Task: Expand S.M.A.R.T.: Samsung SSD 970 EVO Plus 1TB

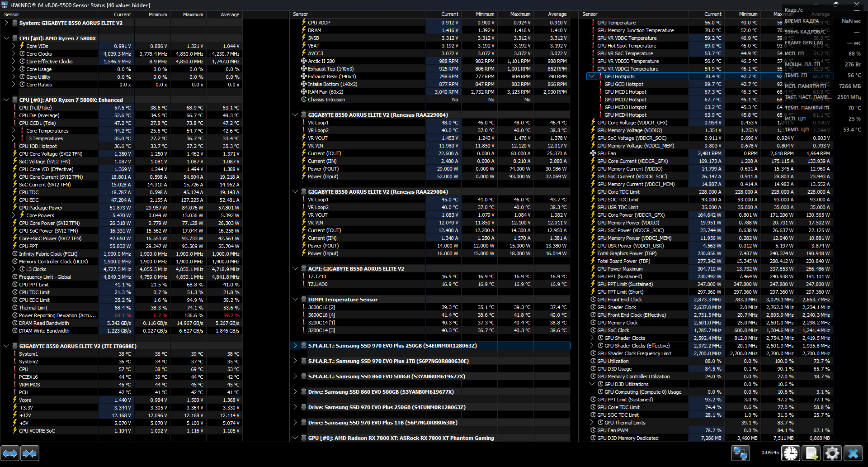Action: [x=295, y=361]
